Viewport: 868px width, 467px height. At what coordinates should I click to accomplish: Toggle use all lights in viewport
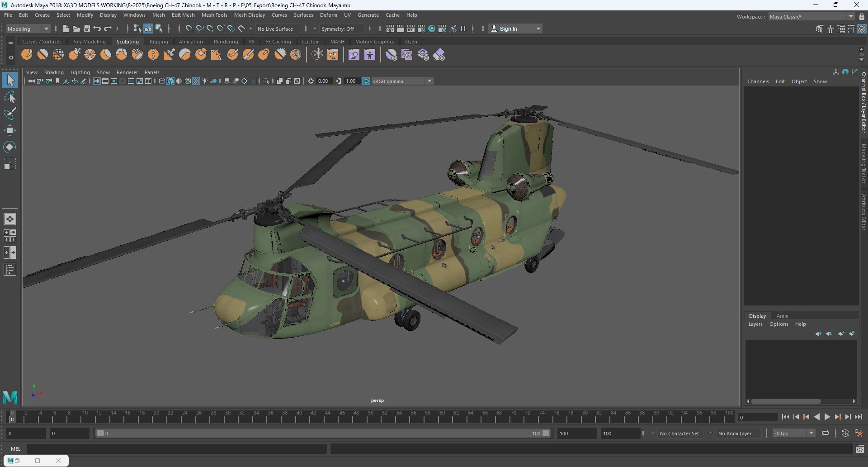pyautogui.click(x=205, y=81)
